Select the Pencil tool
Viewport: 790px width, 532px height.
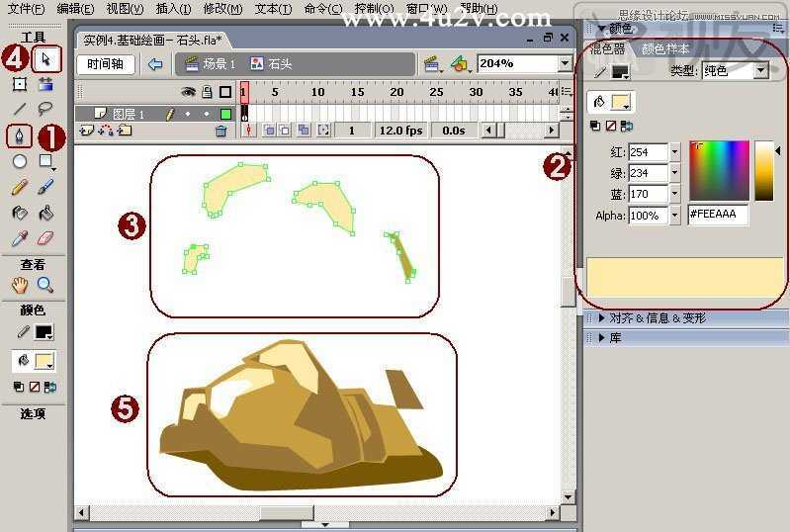[x=19, y=188]
